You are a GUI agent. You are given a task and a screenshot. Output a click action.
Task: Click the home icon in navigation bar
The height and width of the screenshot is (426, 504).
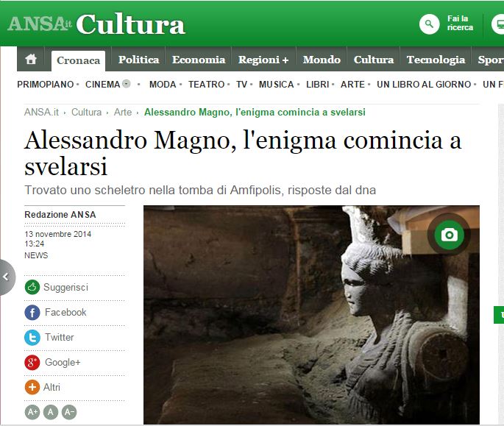pyautogui.click(x=31, y=59)
